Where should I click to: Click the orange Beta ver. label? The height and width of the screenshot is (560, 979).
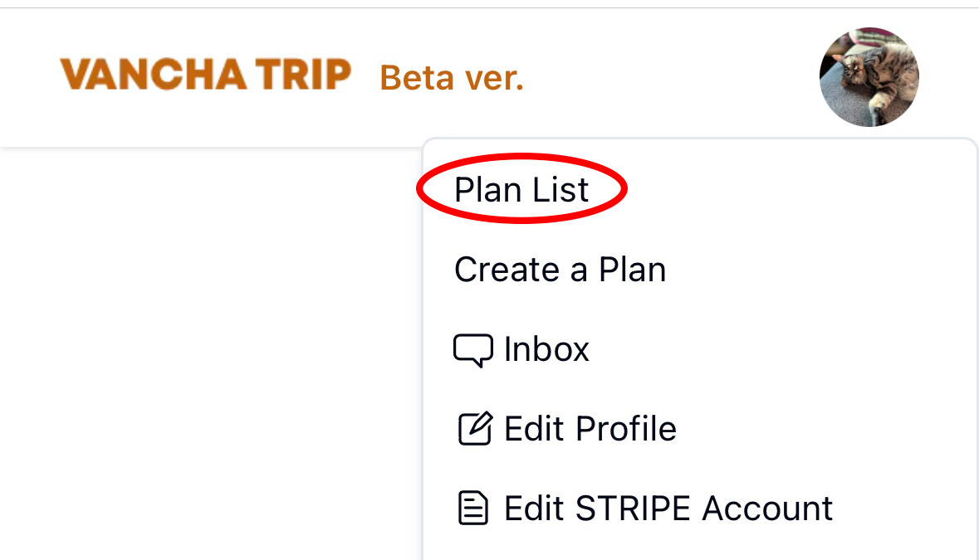click(x=452, y=79)
